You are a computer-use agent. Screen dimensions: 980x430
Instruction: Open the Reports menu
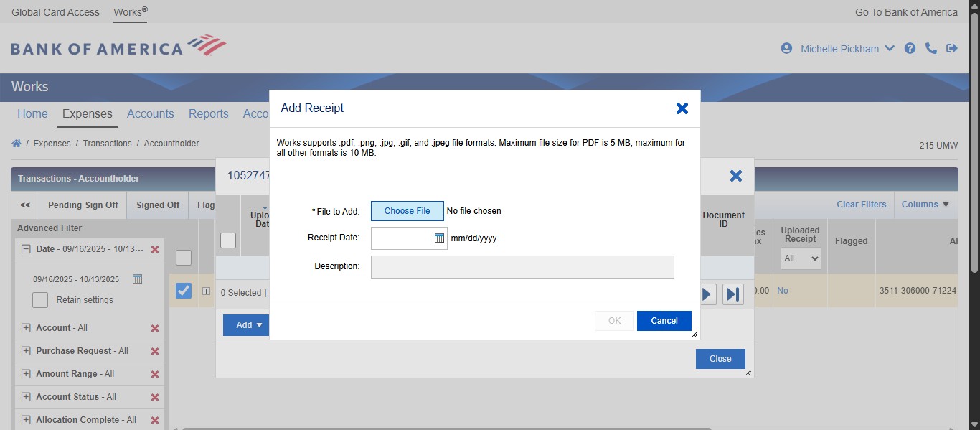[208, 113]
